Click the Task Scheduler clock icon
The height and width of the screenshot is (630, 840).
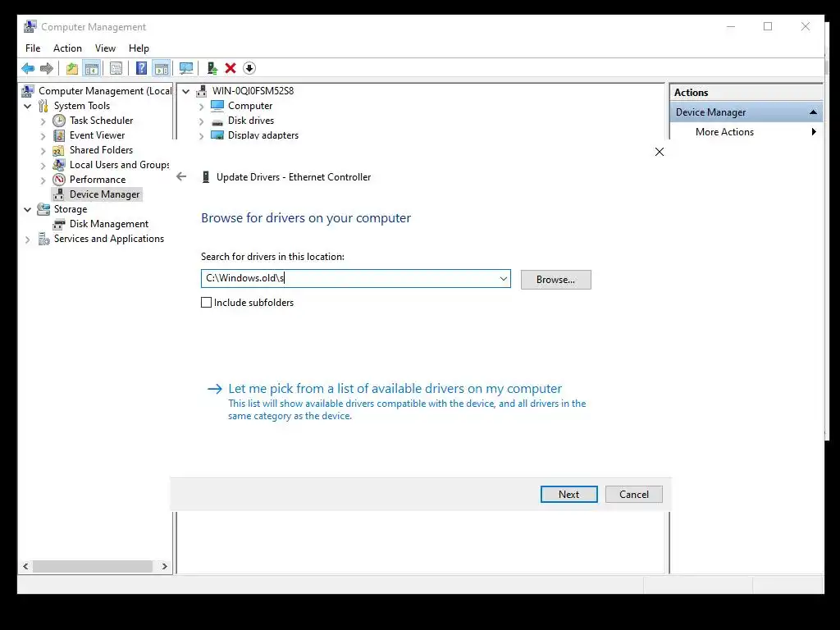pos(59,121)
